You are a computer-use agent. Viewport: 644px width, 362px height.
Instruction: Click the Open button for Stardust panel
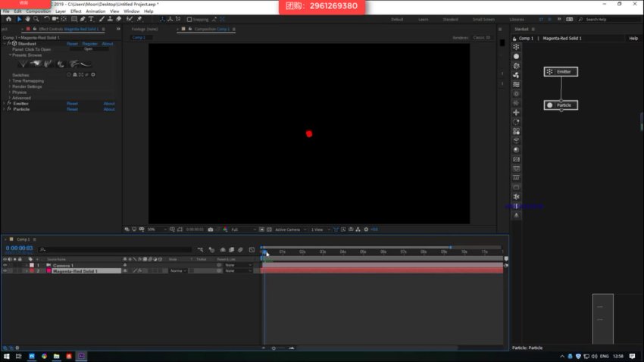click(x=88, y=49)
